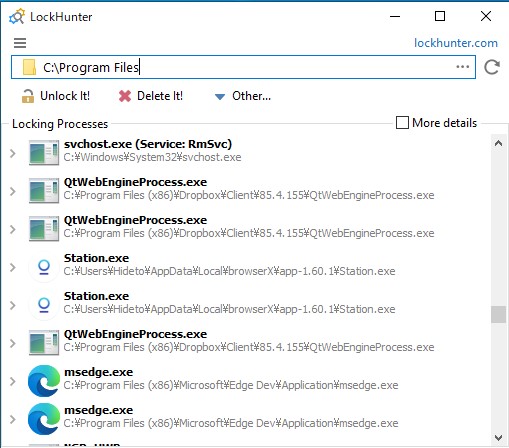Select the second msedge.exe path text
Screen dimensions: 509x448
pyautogui.click(x=231, y=423)
